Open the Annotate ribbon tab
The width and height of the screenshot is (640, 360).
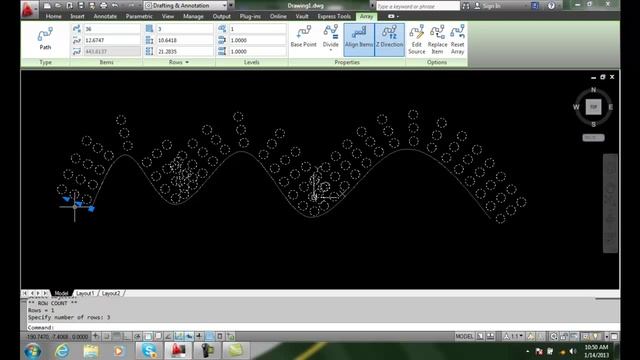click(x=105, y=16)
